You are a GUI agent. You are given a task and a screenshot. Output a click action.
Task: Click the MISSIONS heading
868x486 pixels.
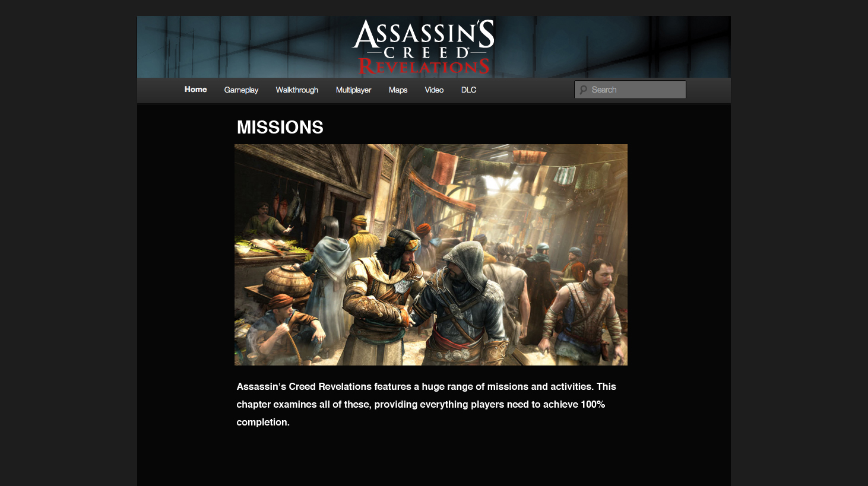[x=280, y=127]
